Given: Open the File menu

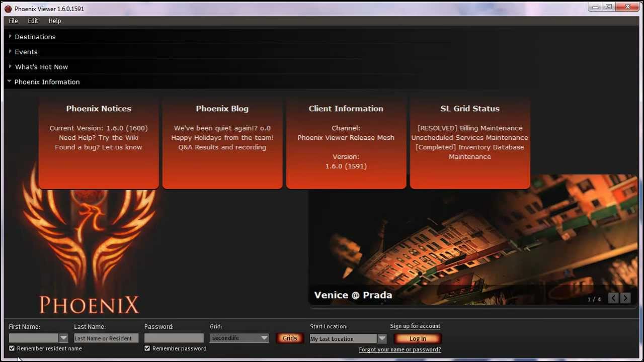Looking at the screenshot, I should click(13, 21).
